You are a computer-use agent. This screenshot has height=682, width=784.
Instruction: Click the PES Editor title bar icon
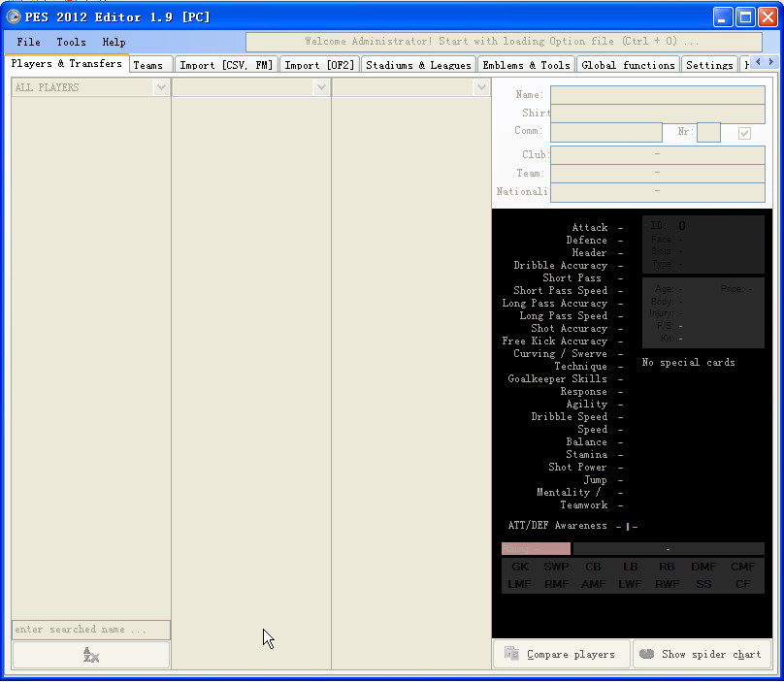click(14, 16)
